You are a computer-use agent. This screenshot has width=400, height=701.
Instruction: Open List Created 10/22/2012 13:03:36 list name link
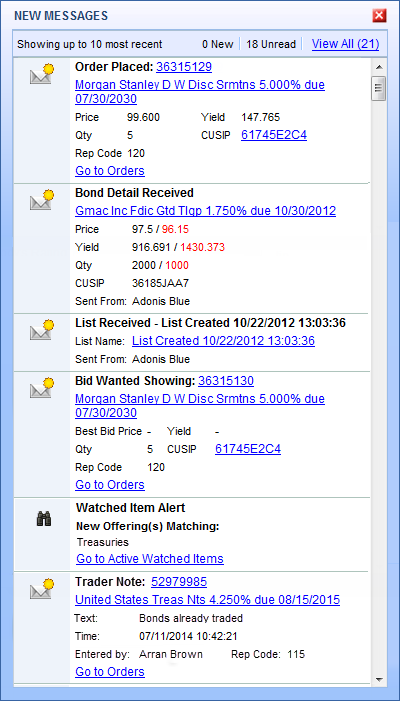tap(223, 341)
